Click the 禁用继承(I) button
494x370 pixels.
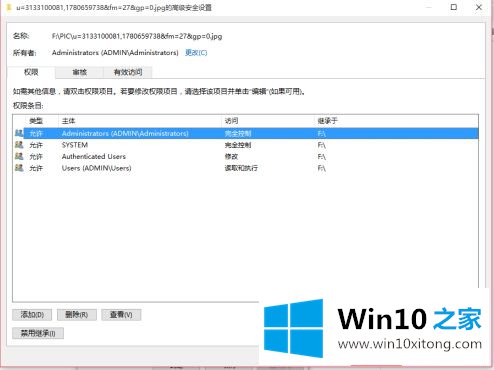tap(38, 333)
